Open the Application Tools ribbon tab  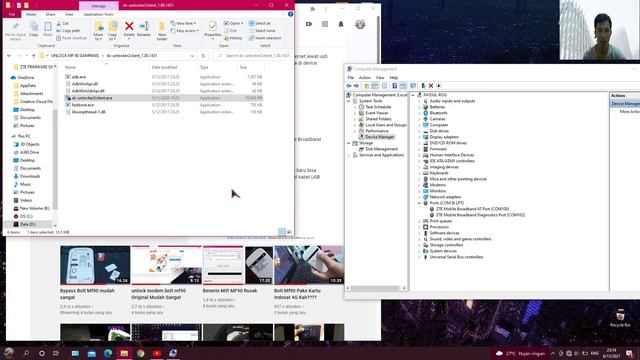(x=98, y=14)
